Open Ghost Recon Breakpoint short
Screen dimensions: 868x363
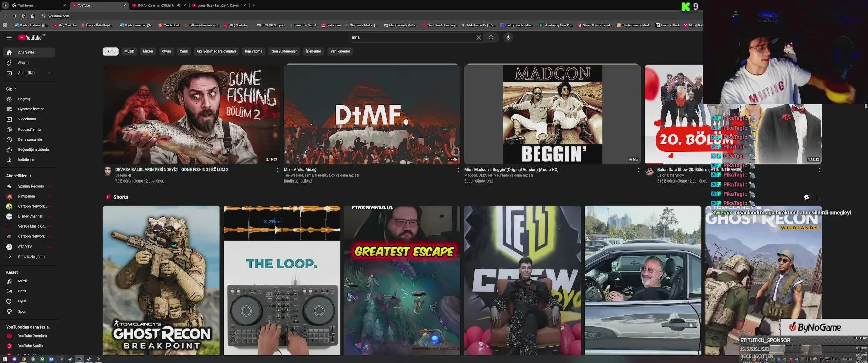[x=161, y=280]
